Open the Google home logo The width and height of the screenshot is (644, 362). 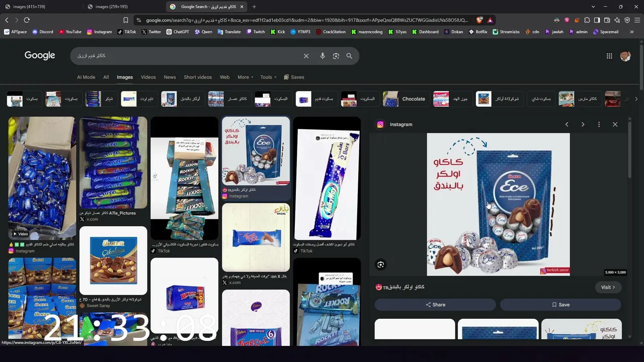point(40,55)
